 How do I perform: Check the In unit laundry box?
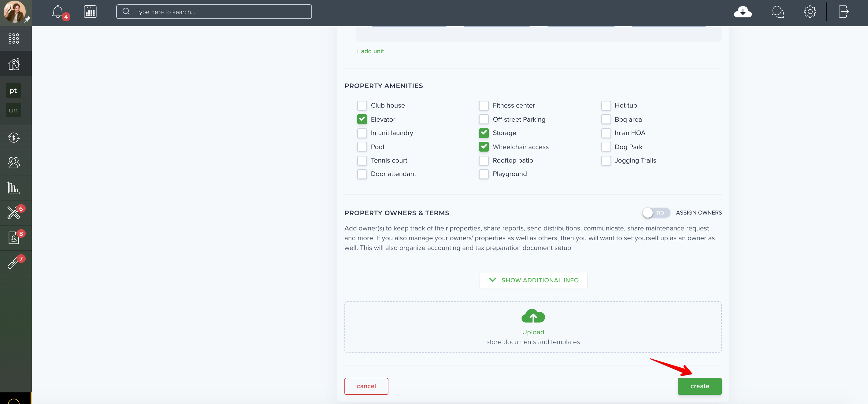click(362, 133)
